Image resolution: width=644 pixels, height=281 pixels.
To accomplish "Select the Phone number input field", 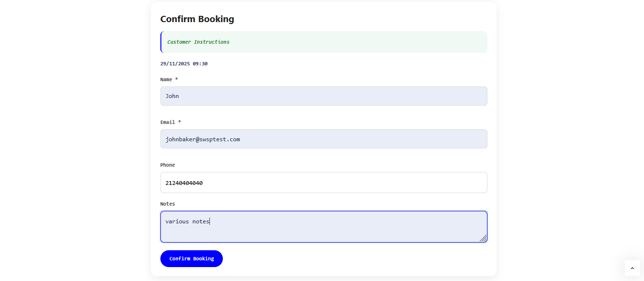I will pyautogui.click(x=323, y=183).
